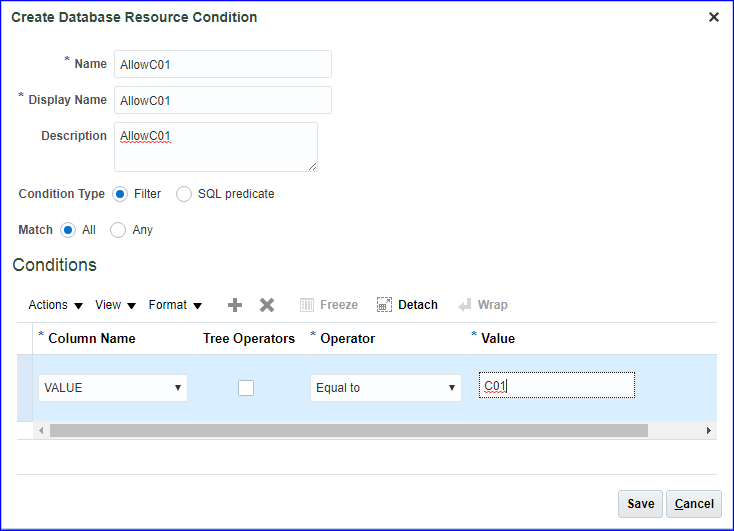Open the Column Name VALUE dropdown
The image size is (734, 531).
click(113, 388)
